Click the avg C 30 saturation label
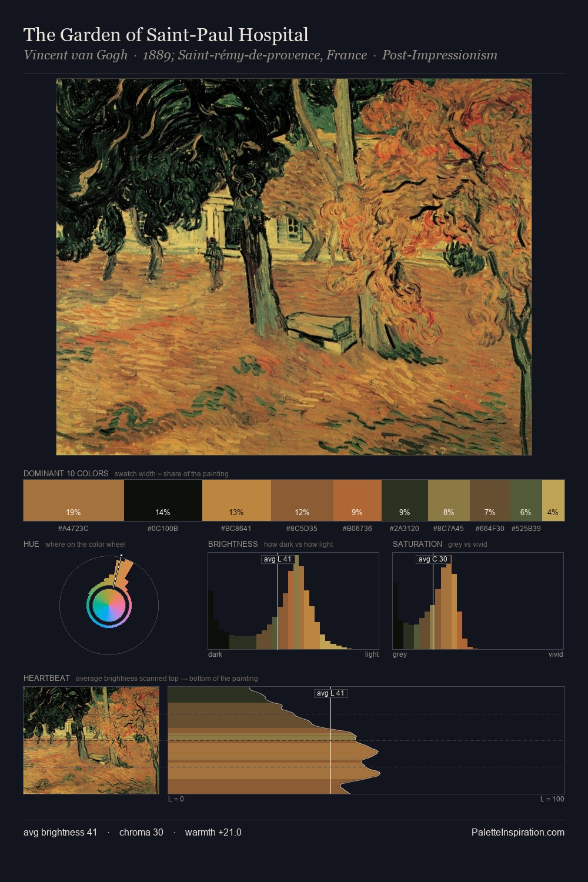This screenshot has height=882, width=588. (433, 559)
